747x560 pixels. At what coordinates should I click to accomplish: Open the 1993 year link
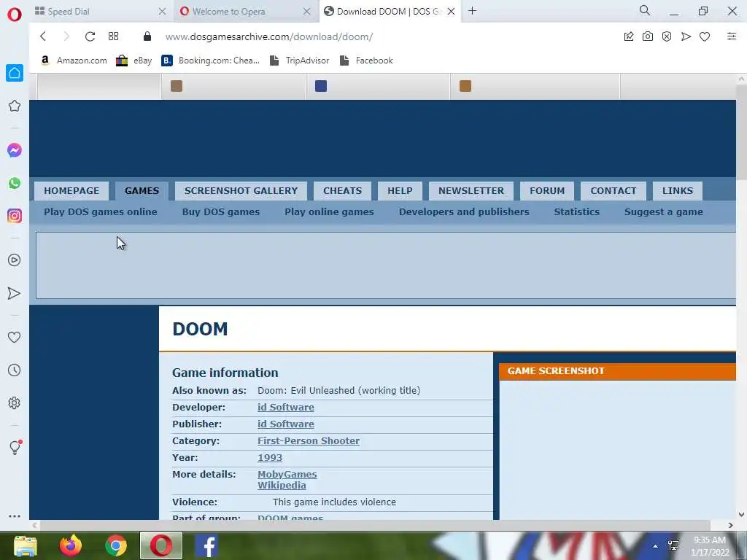(270, 457)
